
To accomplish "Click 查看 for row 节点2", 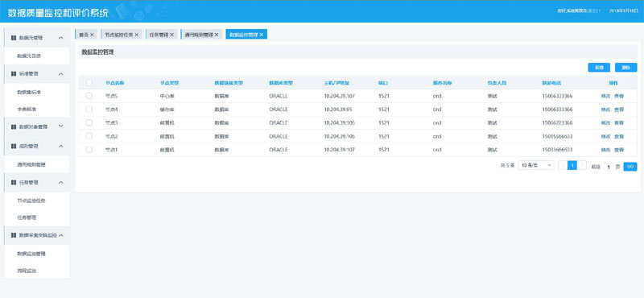I will tap(618, 136).
